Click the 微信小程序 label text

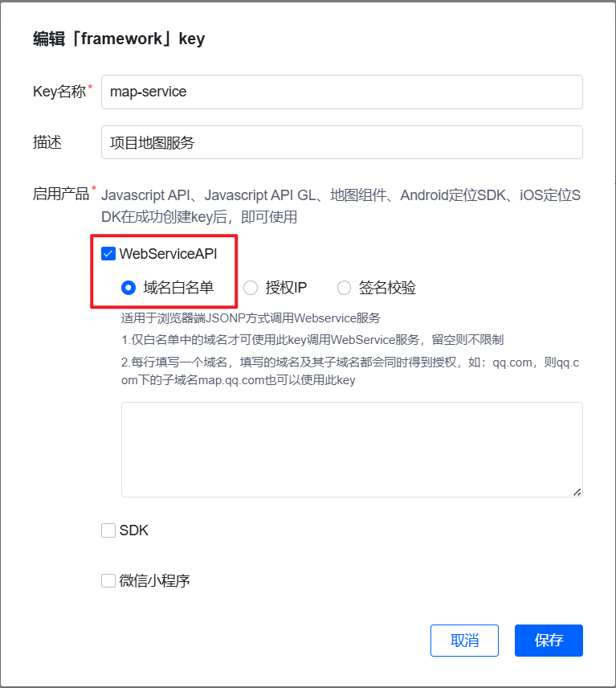155,580
